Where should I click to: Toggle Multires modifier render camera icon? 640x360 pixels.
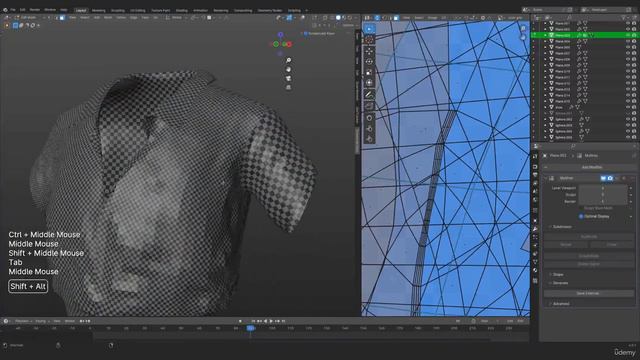click(x=610, y=178)
